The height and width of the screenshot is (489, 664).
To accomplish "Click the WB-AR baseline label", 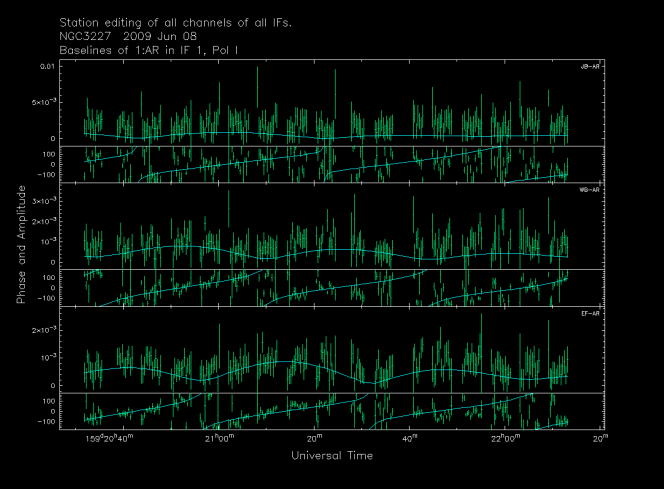I will tap(590, 189).
